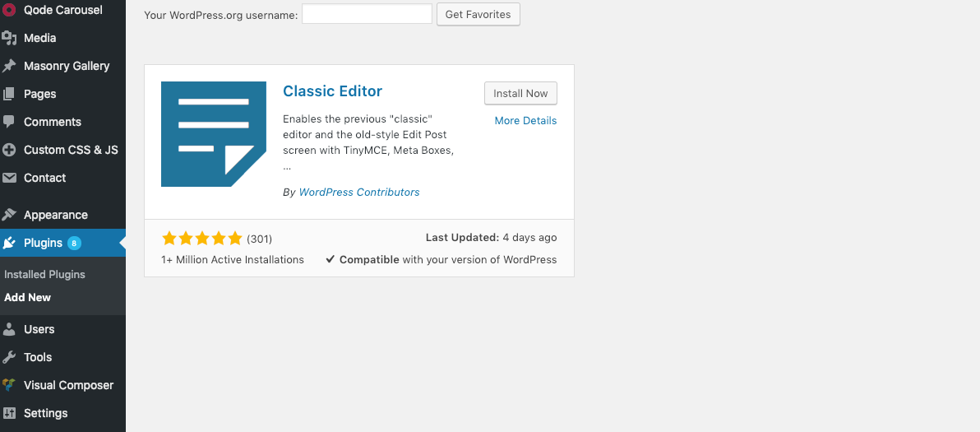Image resolution: width=980 pixels, height=432 pixels.
Task: Click the Visual Composer cube icon
Action: click(x=9, y=385)
